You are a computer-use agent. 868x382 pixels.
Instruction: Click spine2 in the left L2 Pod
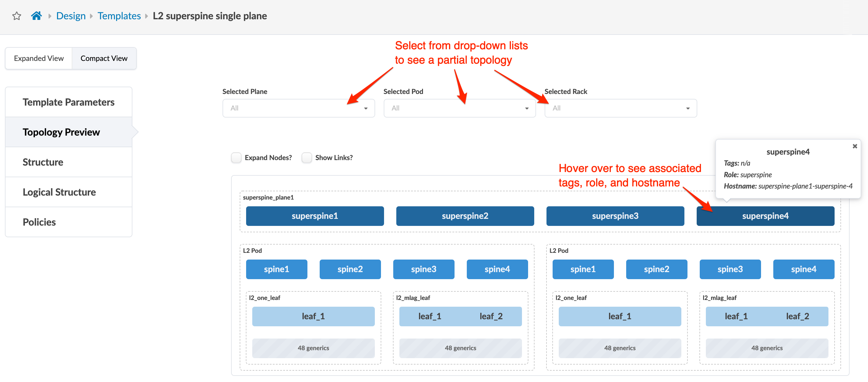[x=350, y=269]
